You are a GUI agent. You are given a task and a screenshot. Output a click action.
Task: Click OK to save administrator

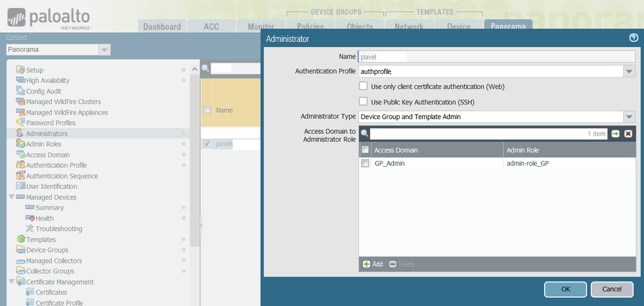click(565, 289)
